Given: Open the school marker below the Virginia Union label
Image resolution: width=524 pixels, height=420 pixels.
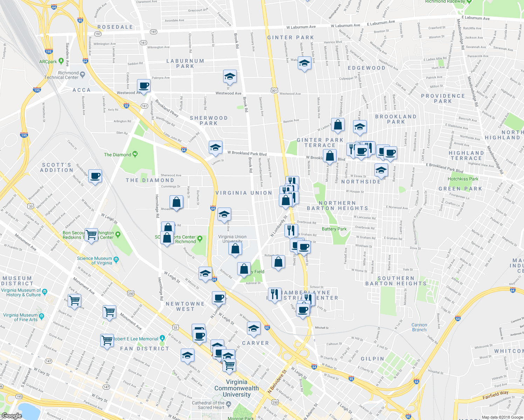Looking at the screenshot, I should click(x=224, y=215).
